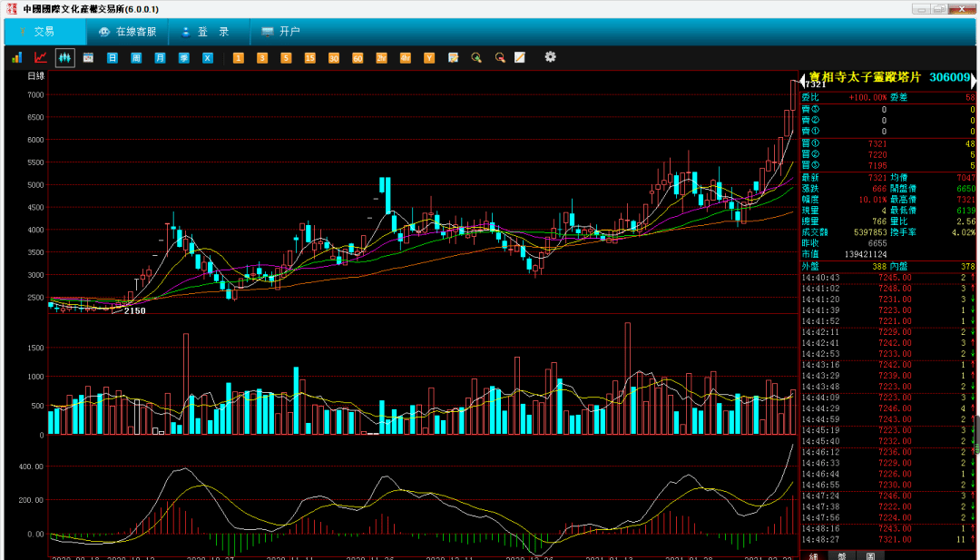Click the zoom in magnifier icon
Viewport: 980px width, 560px height.
[x=475, y=58]
